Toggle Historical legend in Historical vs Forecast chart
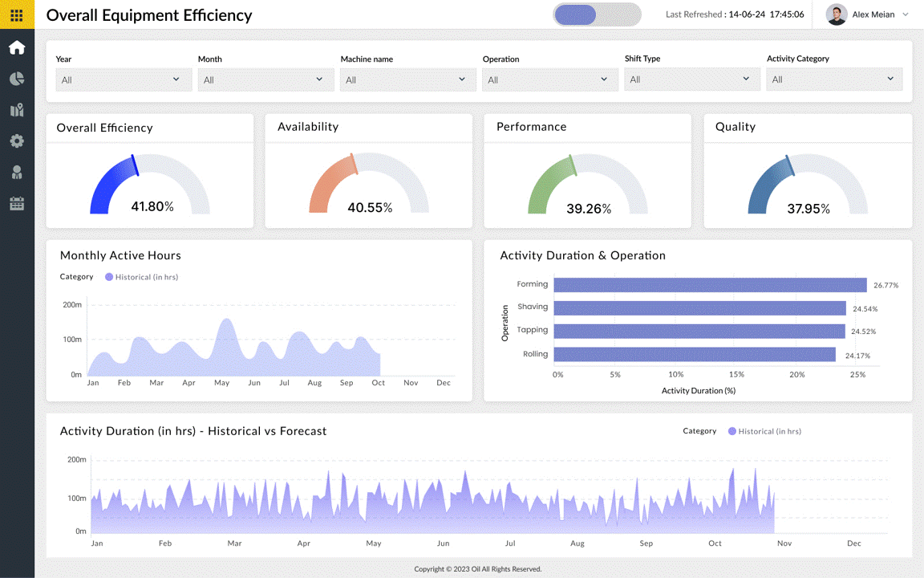This screenshot has width=924, height=578. [764, 431]
